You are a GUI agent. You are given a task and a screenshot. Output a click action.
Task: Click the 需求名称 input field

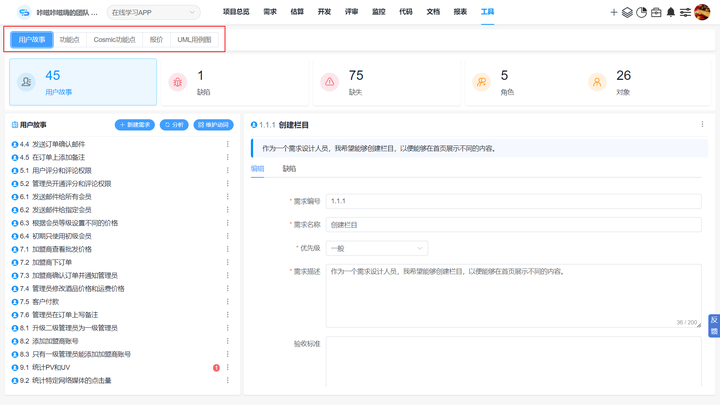pyautogui.click(x=513, y=225)
